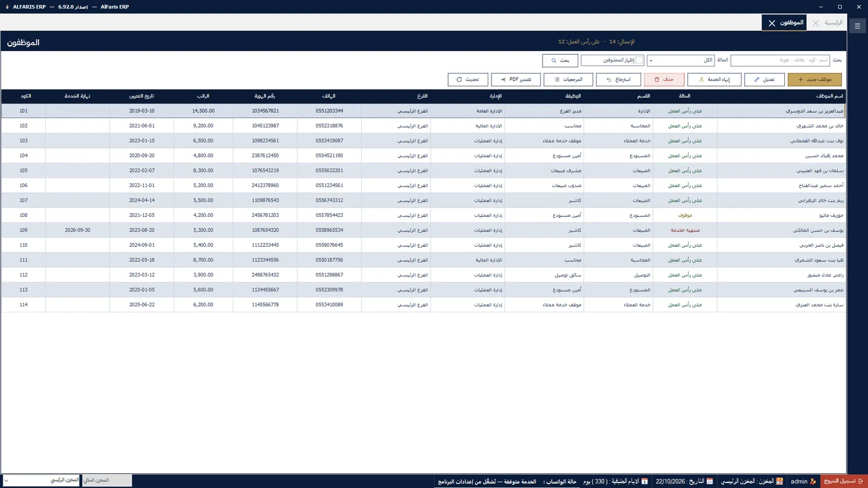Click the undo arrow icon on استرجاع
This screenshot has height=488, width=868.
609,80
